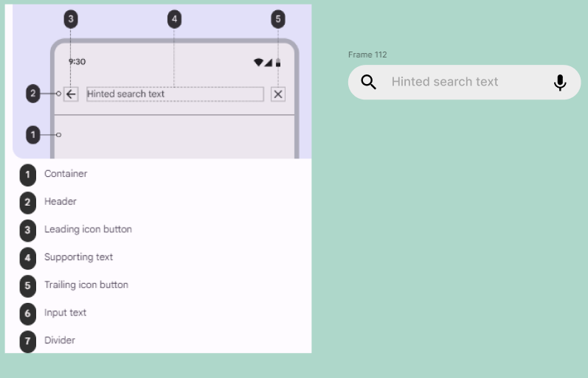Select the 'Frame 112' frame label
Viewport: 588px width, 378px height.
tap(367, 55)
